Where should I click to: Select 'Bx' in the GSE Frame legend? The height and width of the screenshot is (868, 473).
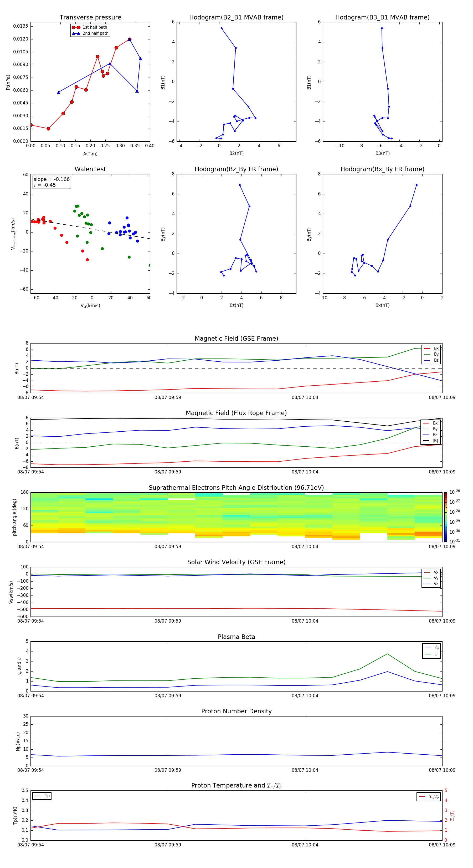pos(431,349)
